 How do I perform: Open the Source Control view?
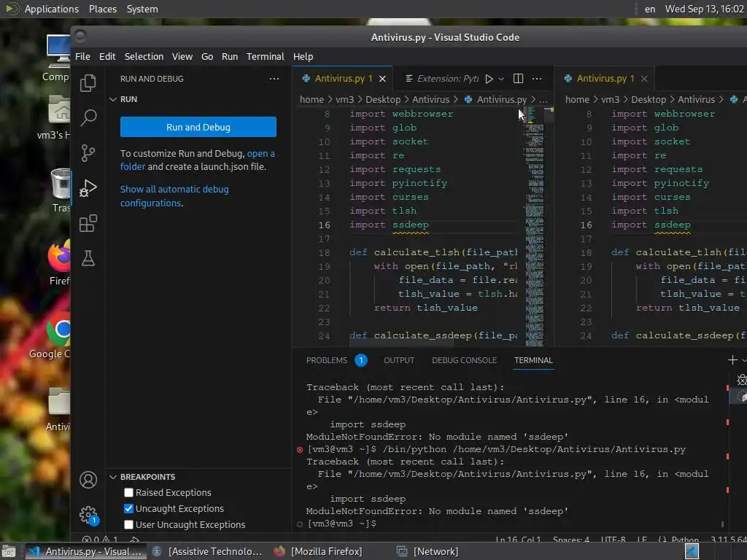(88, 153)
